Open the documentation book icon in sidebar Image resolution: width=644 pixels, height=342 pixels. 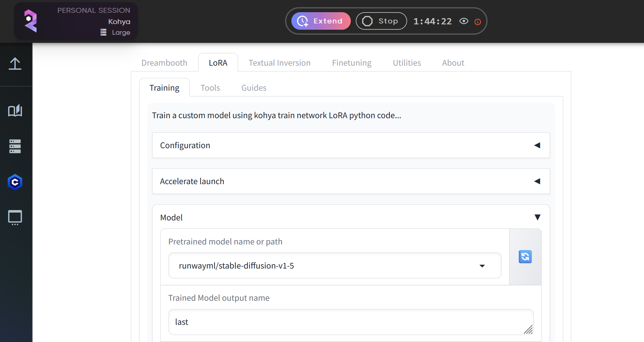point(15,111)
